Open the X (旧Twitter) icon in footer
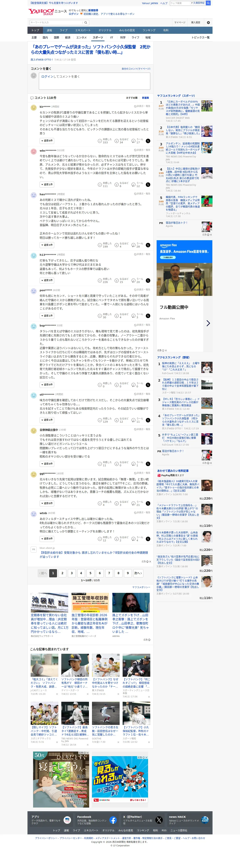The image size is (240, 868). [159, 820]
